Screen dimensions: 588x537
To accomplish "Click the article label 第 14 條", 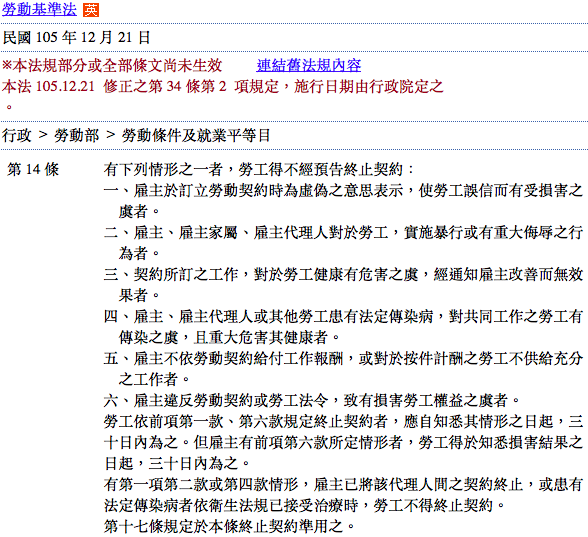I will (33, 170).
